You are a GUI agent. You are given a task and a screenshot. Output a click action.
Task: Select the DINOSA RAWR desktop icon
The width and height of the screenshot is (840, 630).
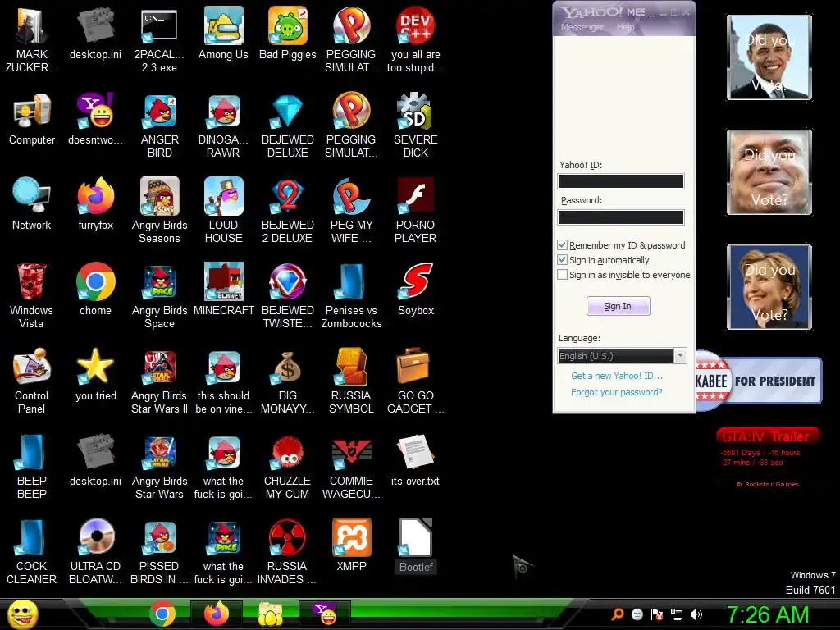[223, 126]
